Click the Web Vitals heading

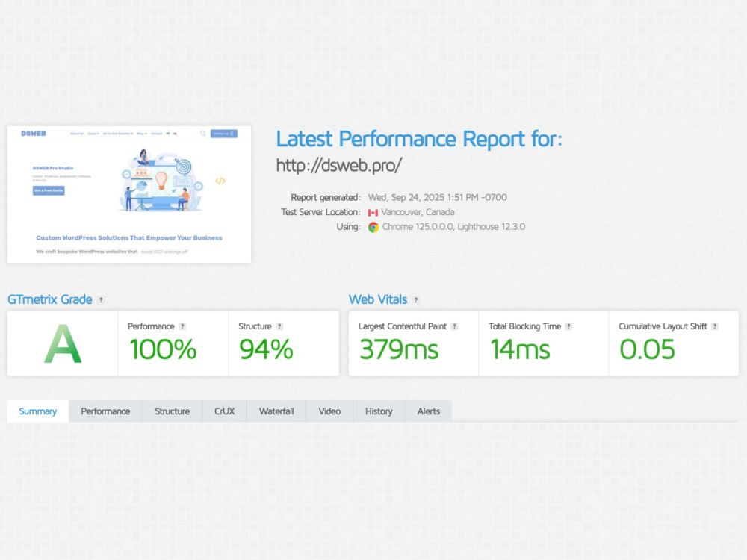[378, 299]
